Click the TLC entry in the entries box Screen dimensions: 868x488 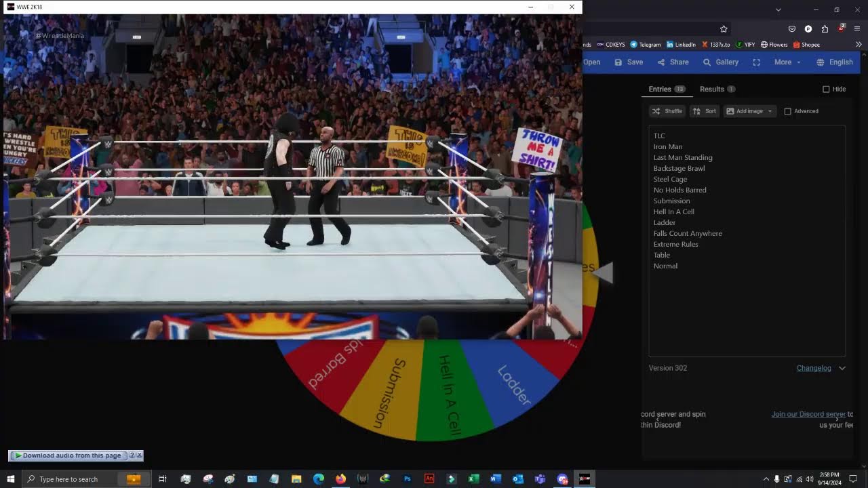pyautogui.click(x=659, y=136)
